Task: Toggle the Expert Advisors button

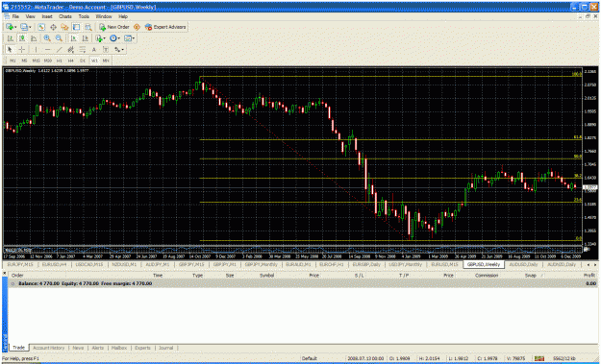Action: pos(165,27)
